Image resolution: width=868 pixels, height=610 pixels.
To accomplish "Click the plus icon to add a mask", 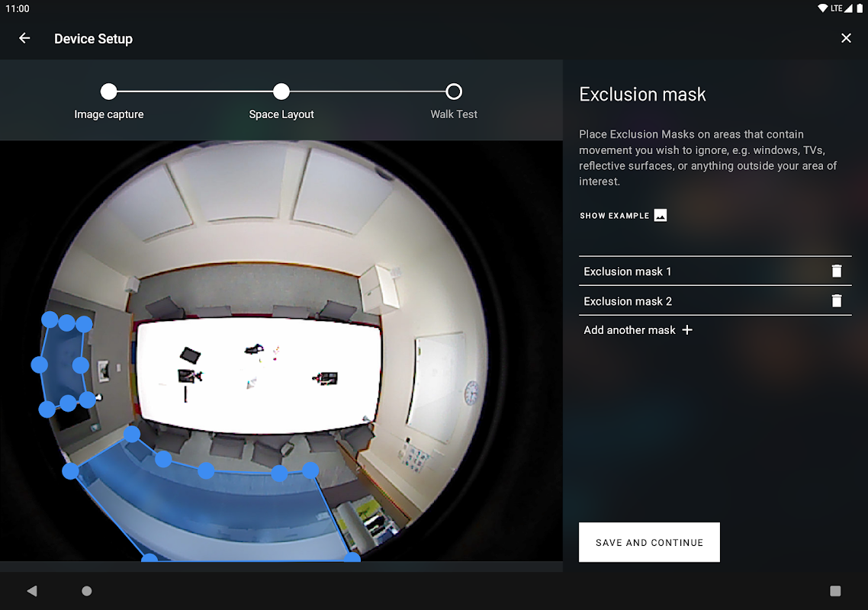I will (x=687, y=330).
